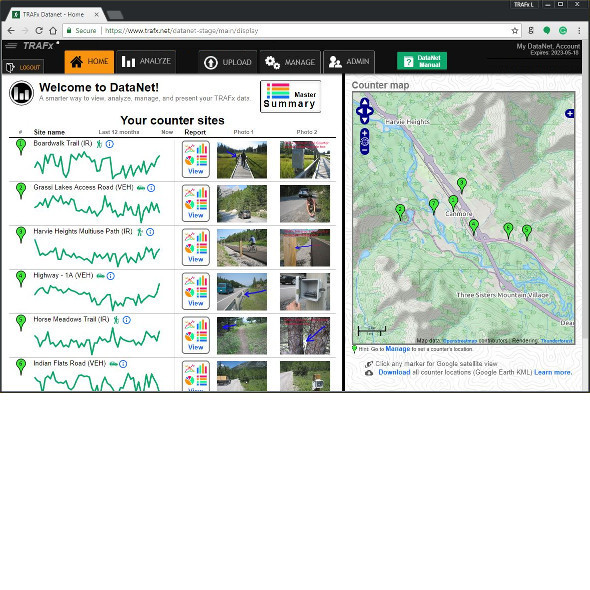Open the MANAGE tab
The width and height of the screenshot is (590, 590).
pyautogui.click(x=290, y=62)
